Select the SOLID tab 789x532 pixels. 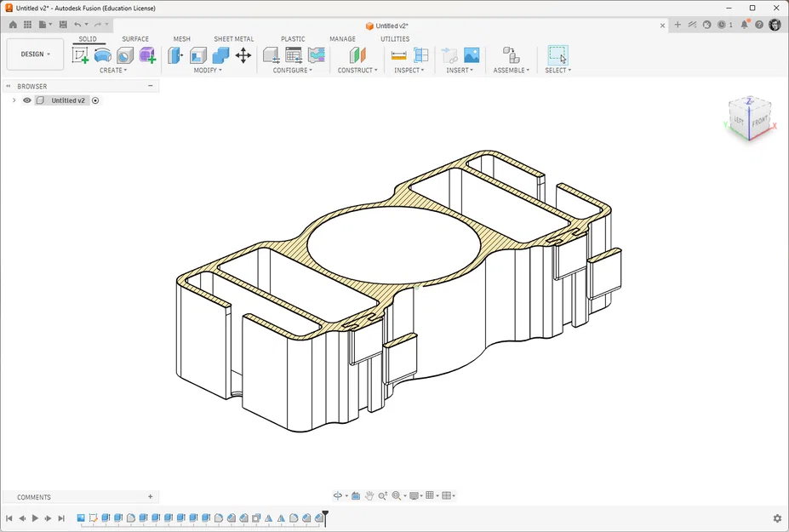pyautogui.click(x=88, y=39)
